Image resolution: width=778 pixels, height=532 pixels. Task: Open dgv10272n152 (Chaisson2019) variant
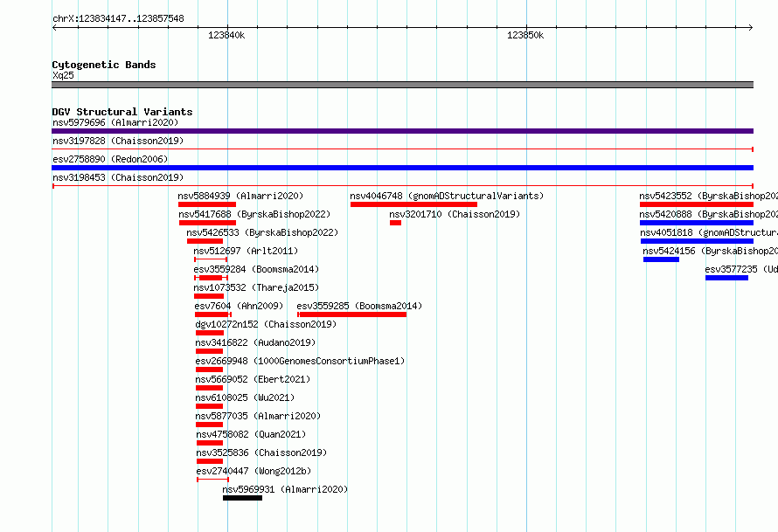coord(266,324)
